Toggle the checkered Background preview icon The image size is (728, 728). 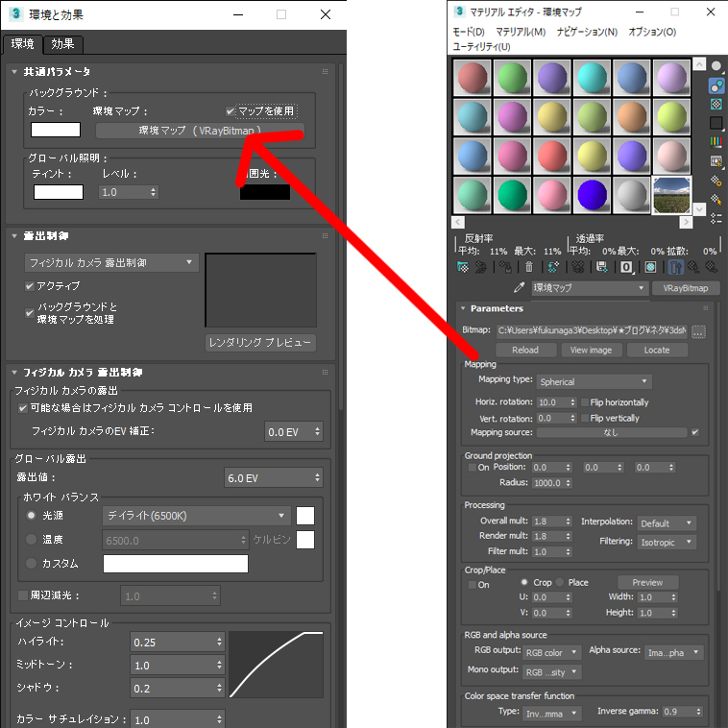click(x=716, y=104)
